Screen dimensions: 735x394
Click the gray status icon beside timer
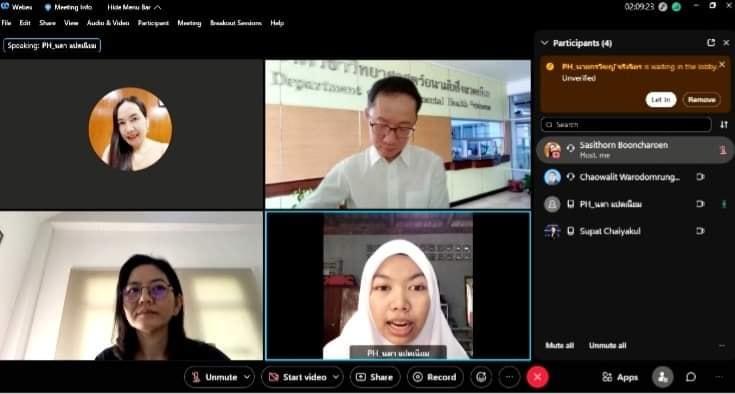(x=663, y=7)
